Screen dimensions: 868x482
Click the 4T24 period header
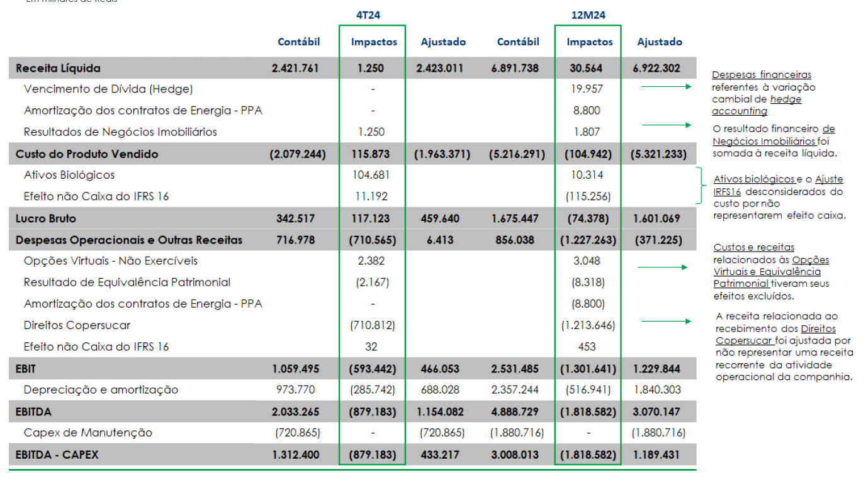point(368,14)
